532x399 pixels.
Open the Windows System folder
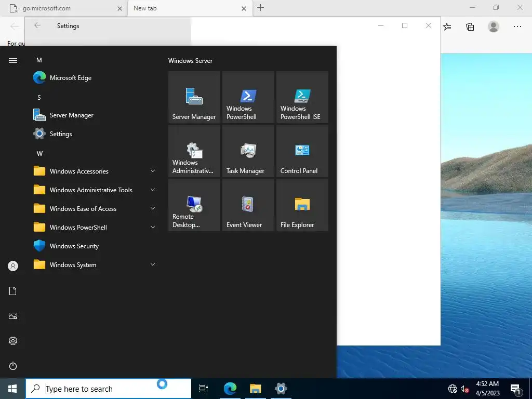pyautogui.click(x=96, y=264)
